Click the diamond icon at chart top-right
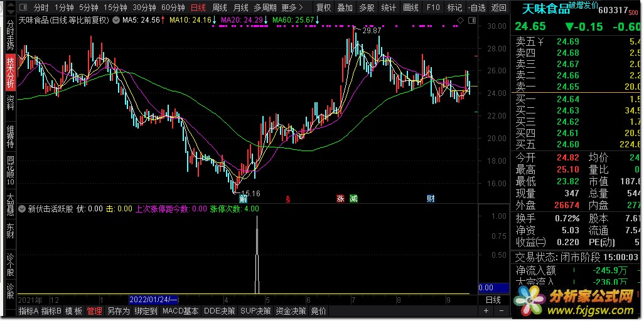This screenshot has width=644, height=321. point(461,20)
